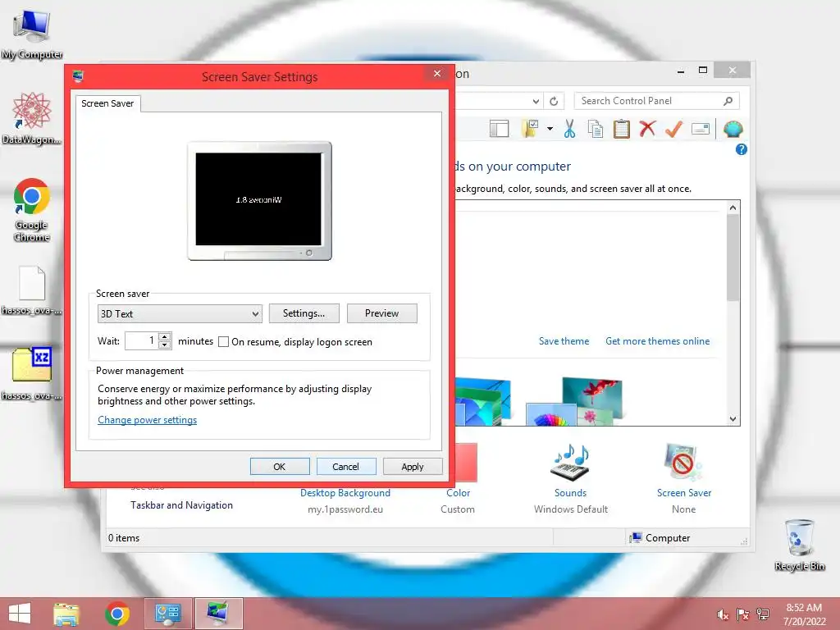
Task: Click the screen saver Settings... button
Action: 304,313
